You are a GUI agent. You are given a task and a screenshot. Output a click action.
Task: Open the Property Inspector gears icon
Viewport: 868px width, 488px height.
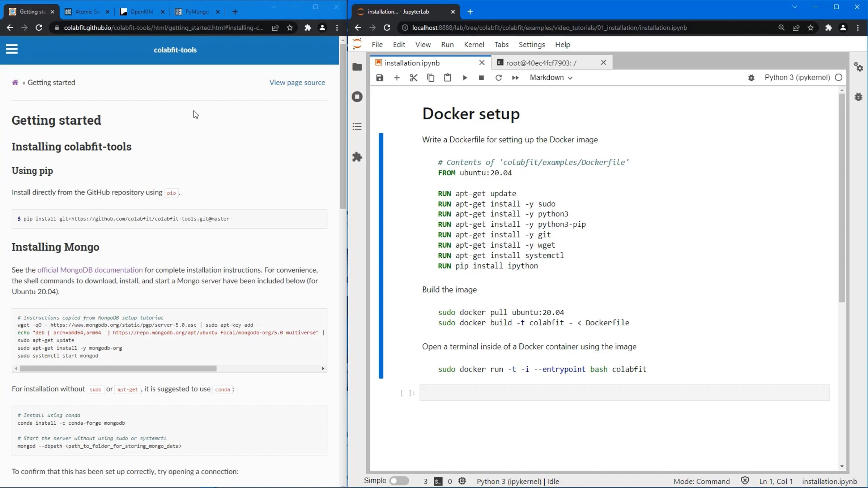click(858, 67)
